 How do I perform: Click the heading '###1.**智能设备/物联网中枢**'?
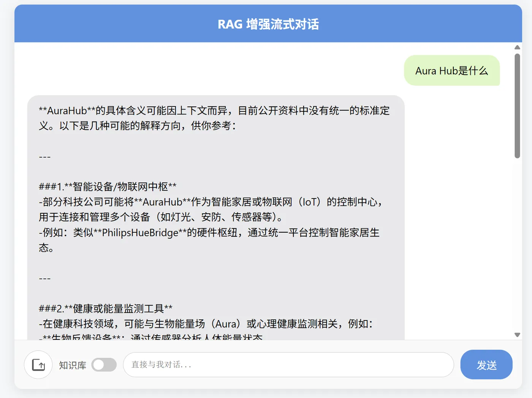click(x=108, y=187)
